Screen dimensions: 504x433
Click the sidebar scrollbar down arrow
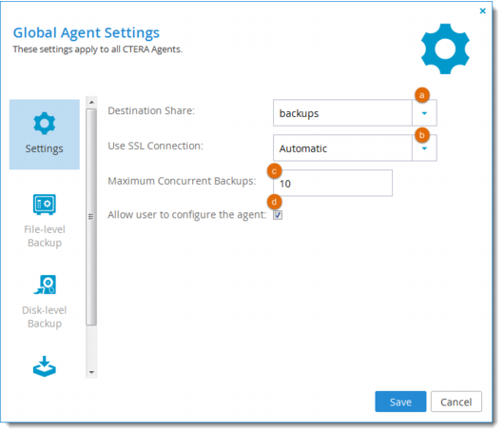click(x=91, y=372)
